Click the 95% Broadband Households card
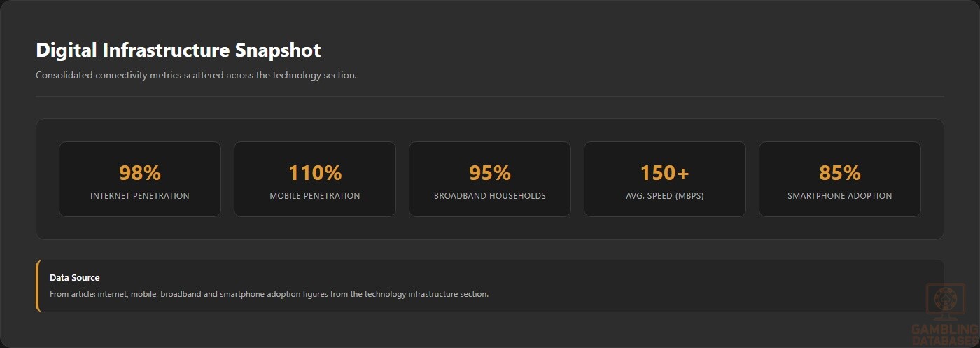 pos(490,179)
